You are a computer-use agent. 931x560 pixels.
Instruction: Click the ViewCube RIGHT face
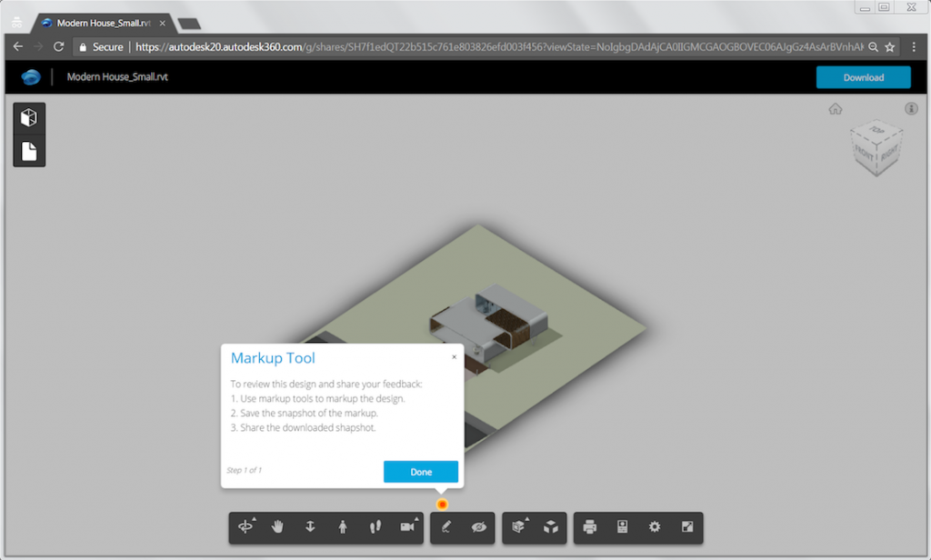point(889,154)
